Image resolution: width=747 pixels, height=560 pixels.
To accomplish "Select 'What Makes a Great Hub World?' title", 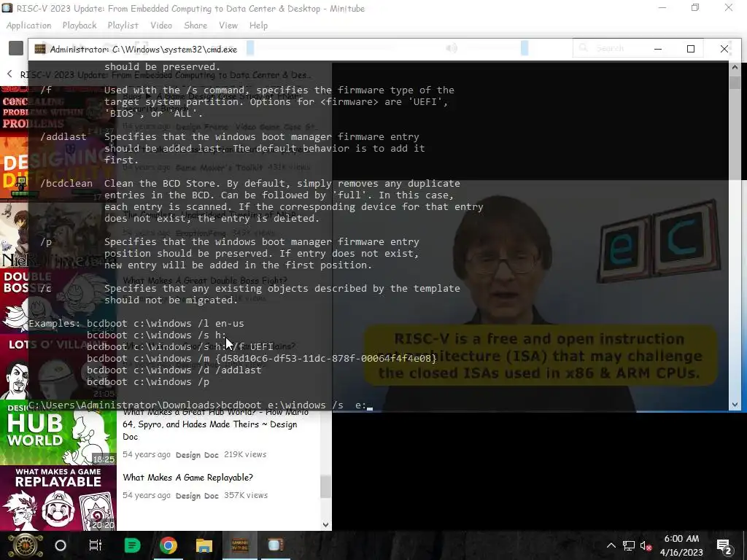I will click(215, 424).
